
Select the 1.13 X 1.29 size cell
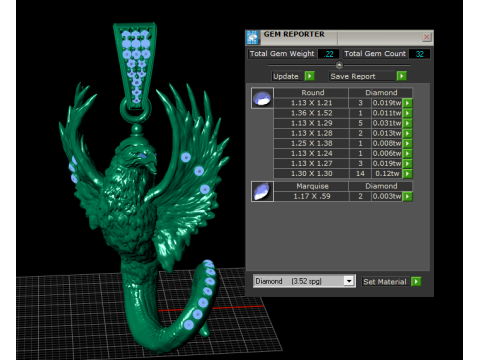click(311, 123)
